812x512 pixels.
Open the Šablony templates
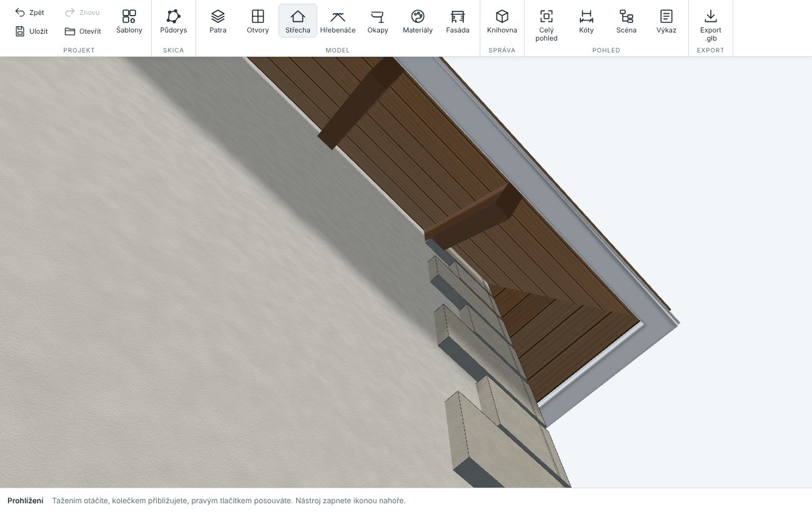[129, 21]
